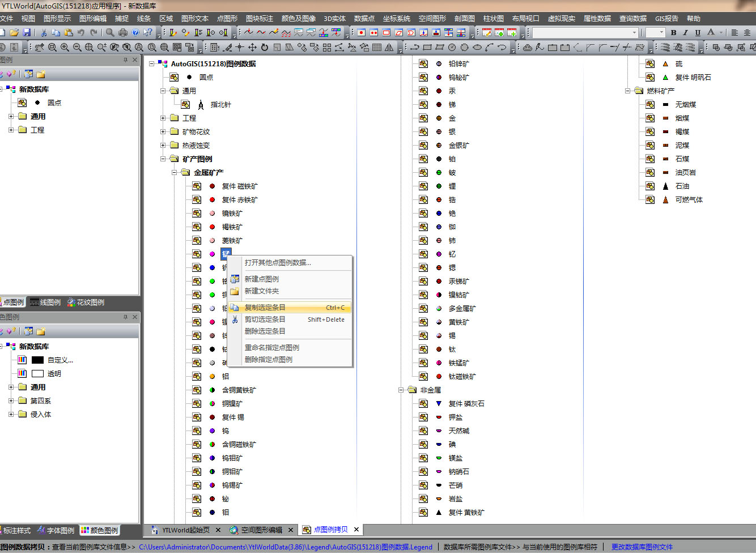The height and width of the screenshot is (554, 756).
Task: Expand 第四系 in the color legend panel
Action: [x=11, y=400]
